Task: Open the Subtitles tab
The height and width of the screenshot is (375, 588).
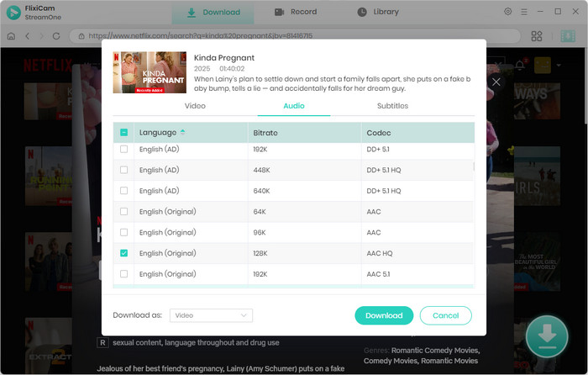Action: (x=392, y=106)
